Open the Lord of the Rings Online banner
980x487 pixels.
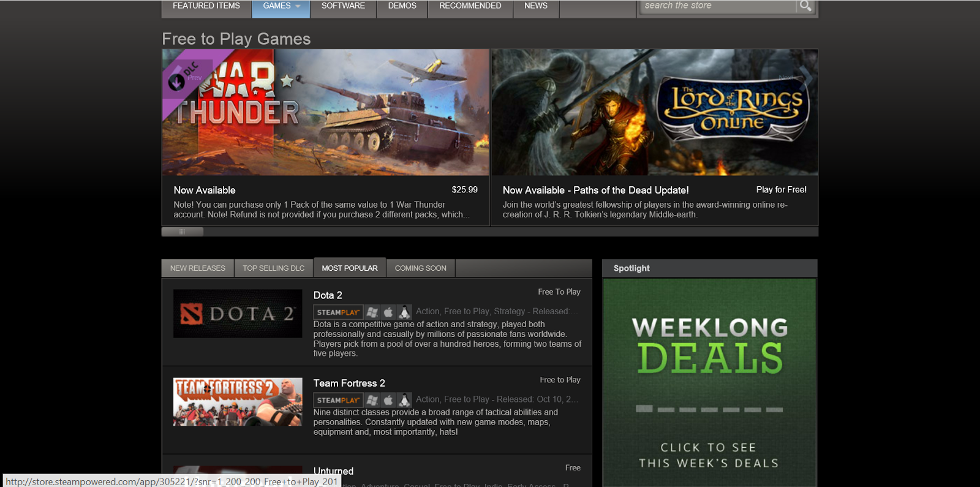654,113
